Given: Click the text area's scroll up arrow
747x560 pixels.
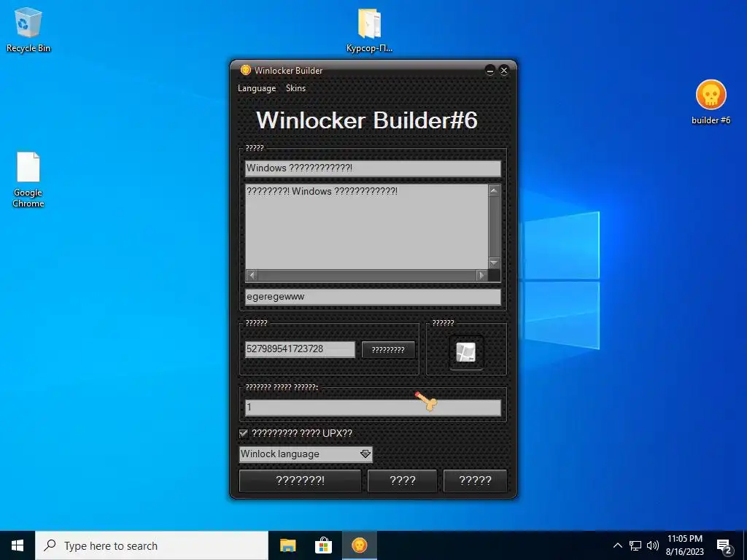Looking at the screenshot, I should coord(494,190).
